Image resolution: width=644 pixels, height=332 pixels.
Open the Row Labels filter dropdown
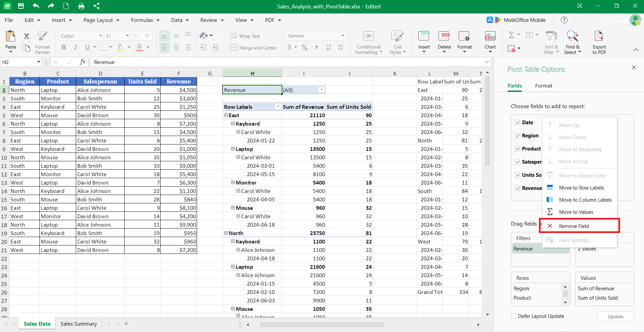pos(278,107)
